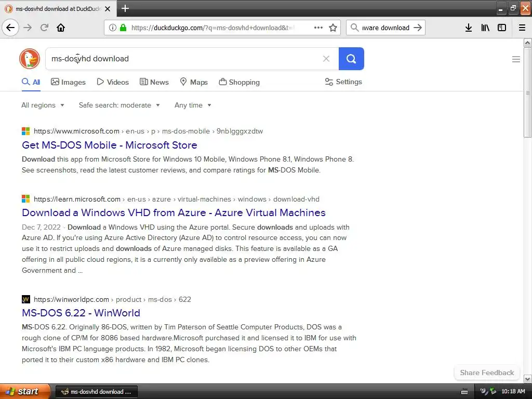The width and height of the screenshot is (532, 399).
Task: Close the ms-dosvhd download tab
Action: (x=108, y=9)
